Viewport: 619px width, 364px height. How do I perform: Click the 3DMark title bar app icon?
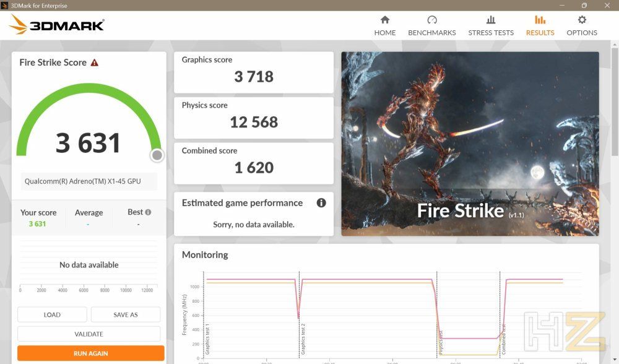(4, 6)
